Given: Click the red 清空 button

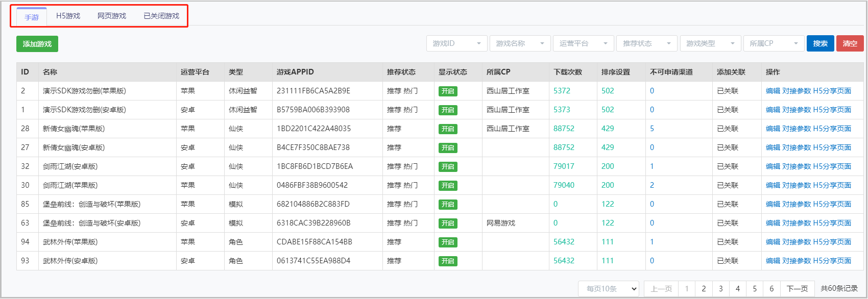Looking at the screenshot, I should 850,43.
